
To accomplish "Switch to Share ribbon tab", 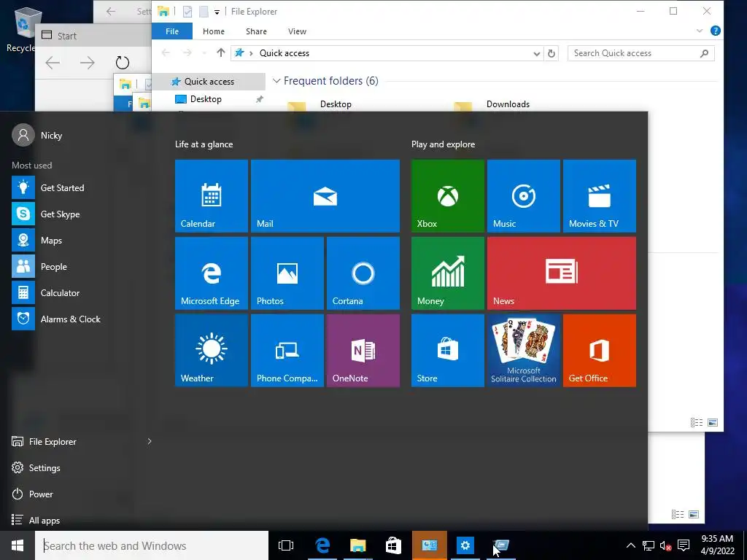I will pyautogui.click(x=256, y=31).
